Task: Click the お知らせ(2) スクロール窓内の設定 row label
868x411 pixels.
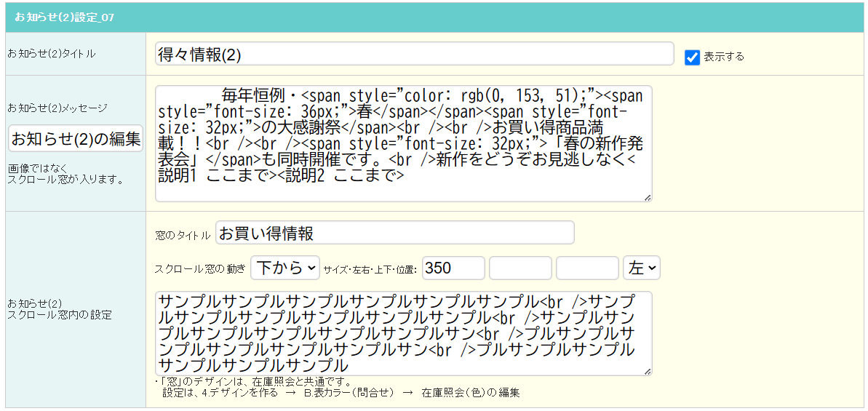Action: pyautogui.click(x=60, y=309)
